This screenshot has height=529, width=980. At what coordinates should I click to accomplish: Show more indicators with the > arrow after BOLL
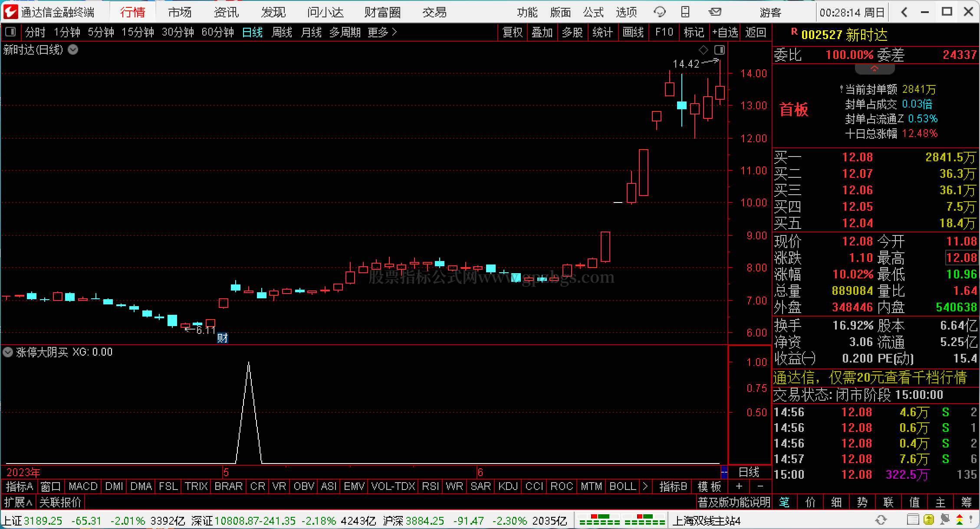click(645, 487)
